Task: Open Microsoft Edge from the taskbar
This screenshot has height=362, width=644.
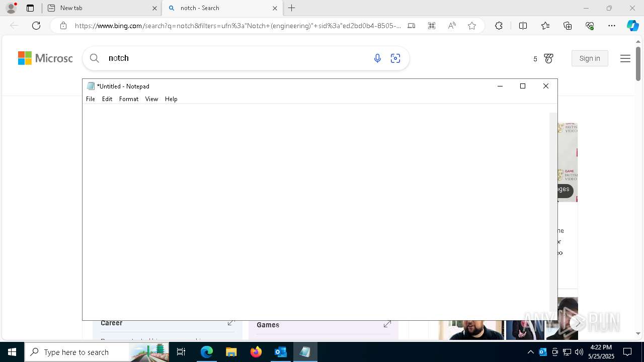Action: 207,352
